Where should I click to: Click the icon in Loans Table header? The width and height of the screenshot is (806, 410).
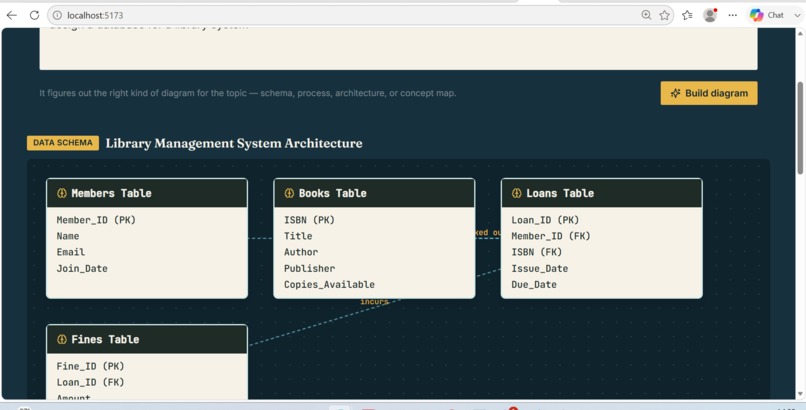[517, 193]
